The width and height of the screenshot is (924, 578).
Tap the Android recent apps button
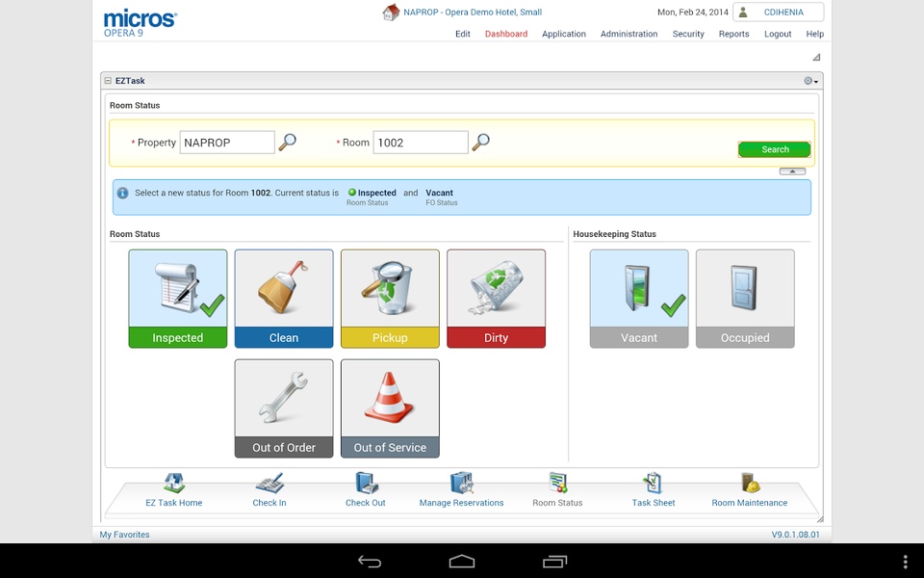click(554, 562)
